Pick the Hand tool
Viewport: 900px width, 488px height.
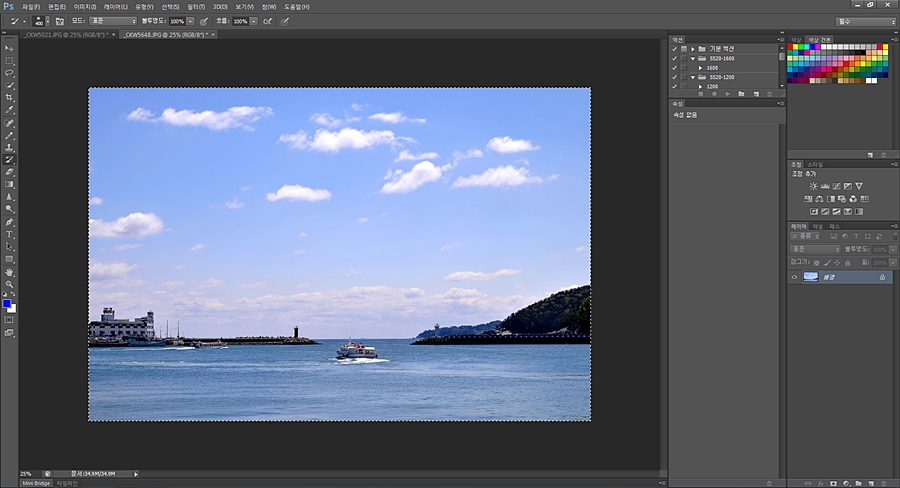(9, 272)
